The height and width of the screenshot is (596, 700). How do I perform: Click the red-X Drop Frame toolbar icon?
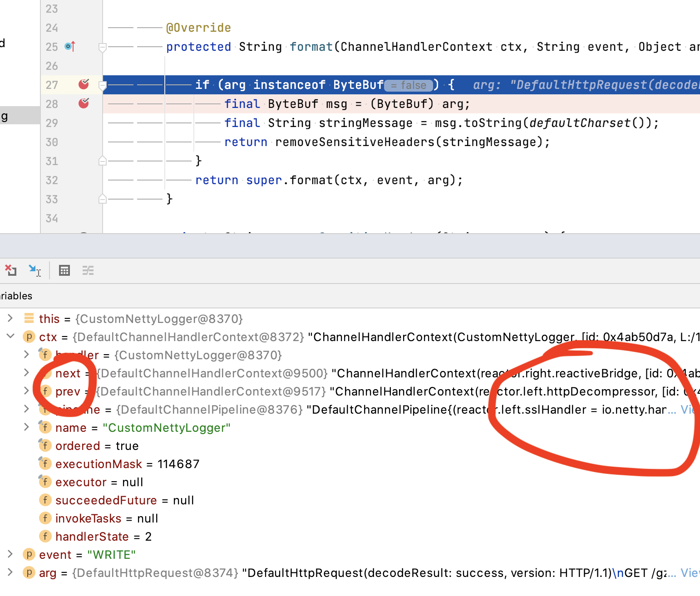point(11,270)
